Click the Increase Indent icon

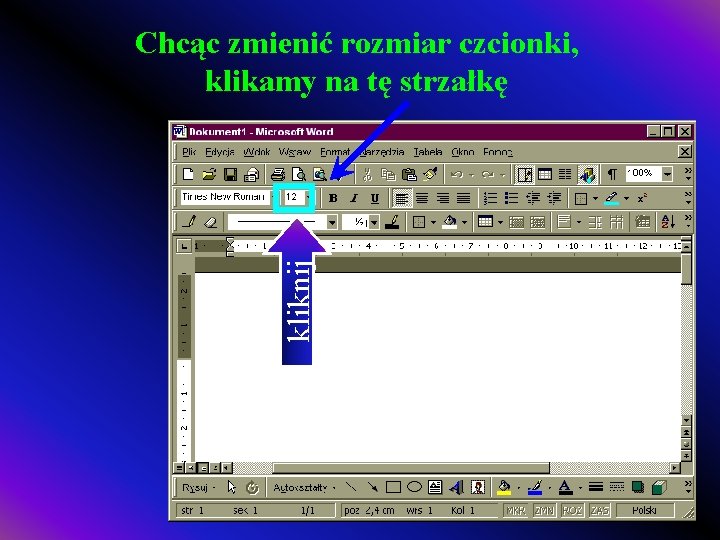(554, 198)
